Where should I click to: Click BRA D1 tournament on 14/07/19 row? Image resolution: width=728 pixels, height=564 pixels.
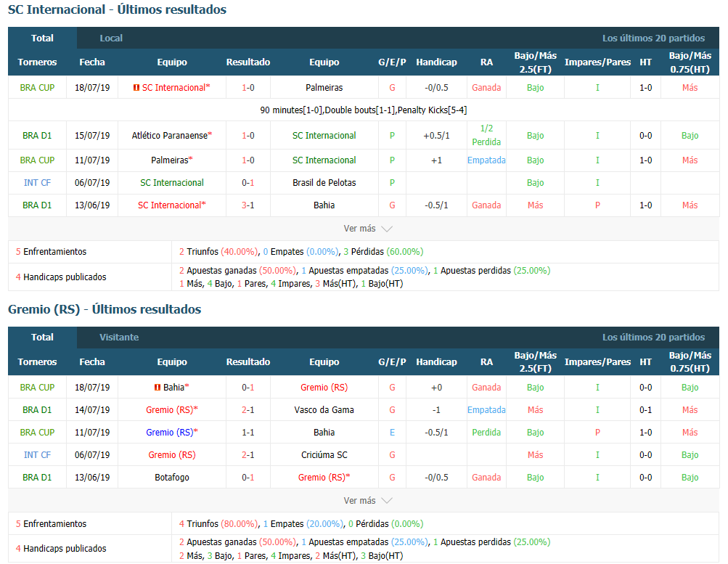37,410
